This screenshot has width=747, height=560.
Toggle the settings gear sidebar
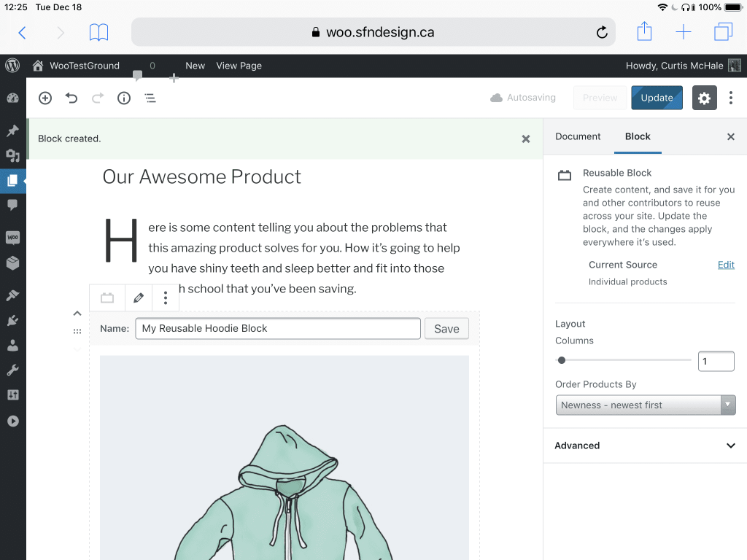704,98
